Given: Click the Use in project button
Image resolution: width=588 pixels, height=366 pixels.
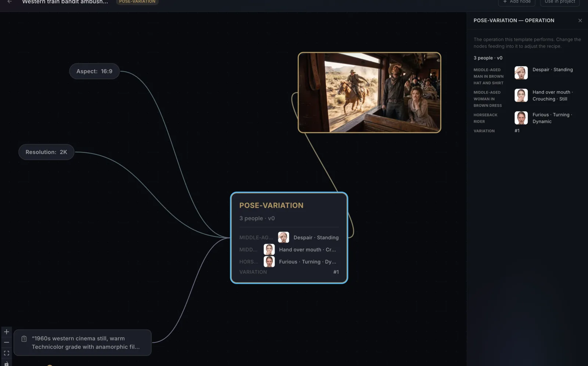Looking at the screenshot, I should (560, 2).
